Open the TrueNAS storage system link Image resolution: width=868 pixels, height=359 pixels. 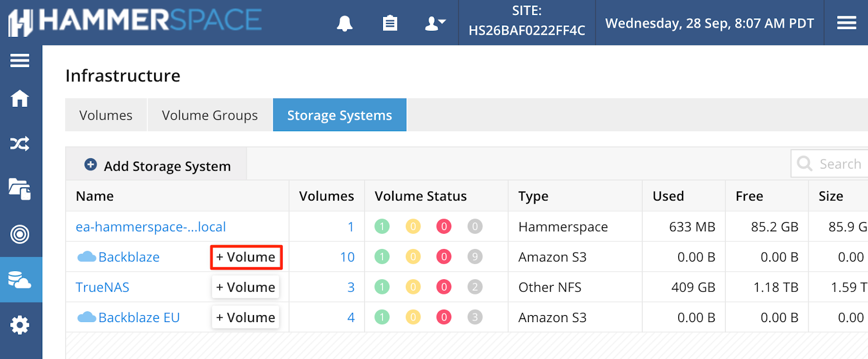click(x=103, y=287)
